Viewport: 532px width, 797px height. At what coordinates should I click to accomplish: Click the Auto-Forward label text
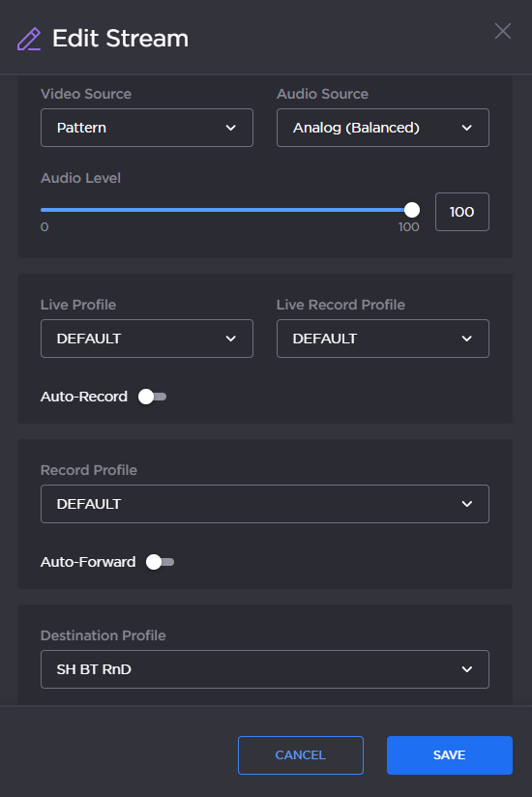88,562
